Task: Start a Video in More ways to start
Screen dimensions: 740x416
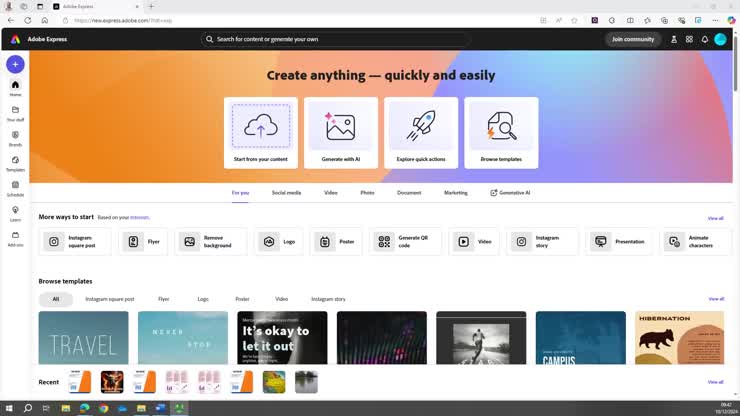Action: [474, 242]
